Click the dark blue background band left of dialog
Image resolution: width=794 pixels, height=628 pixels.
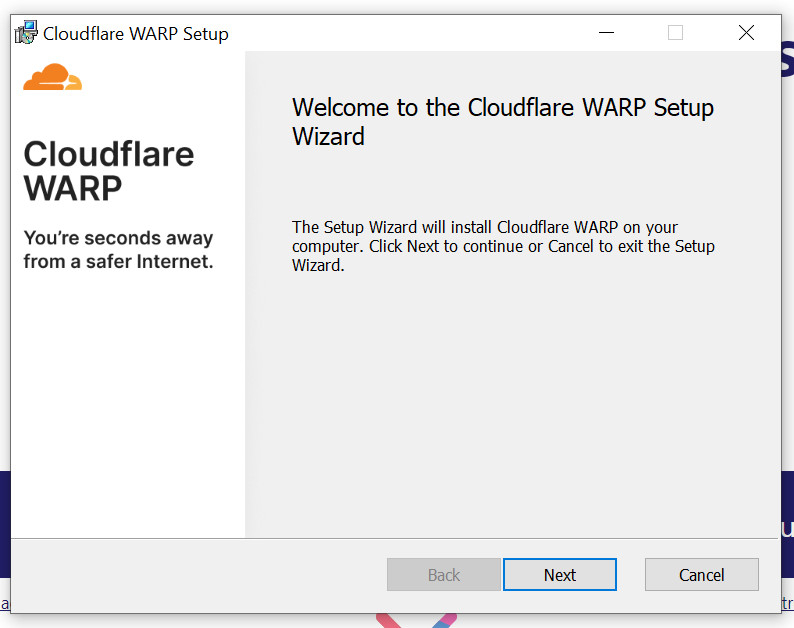pos(5,520)
